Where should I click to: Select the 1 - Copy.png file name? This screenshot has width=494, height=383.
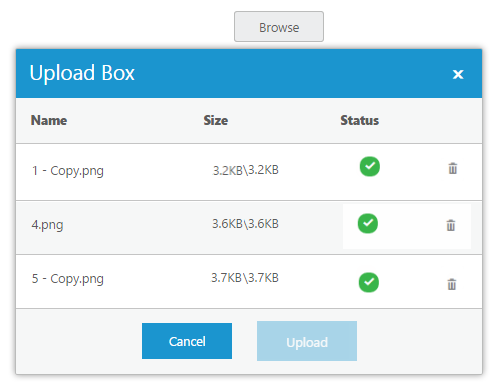(x=68, y=171)
